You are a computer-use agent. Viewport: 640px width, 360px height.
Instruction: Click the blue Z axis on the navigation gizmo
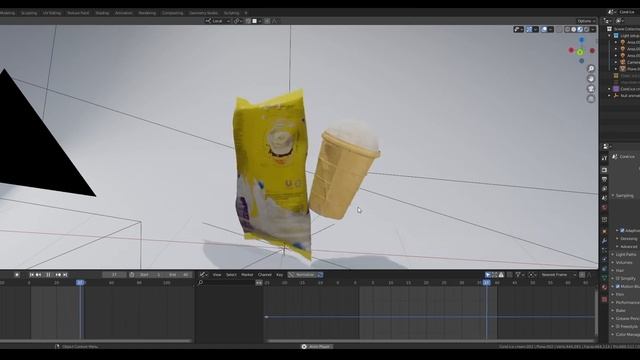point(582,40)
